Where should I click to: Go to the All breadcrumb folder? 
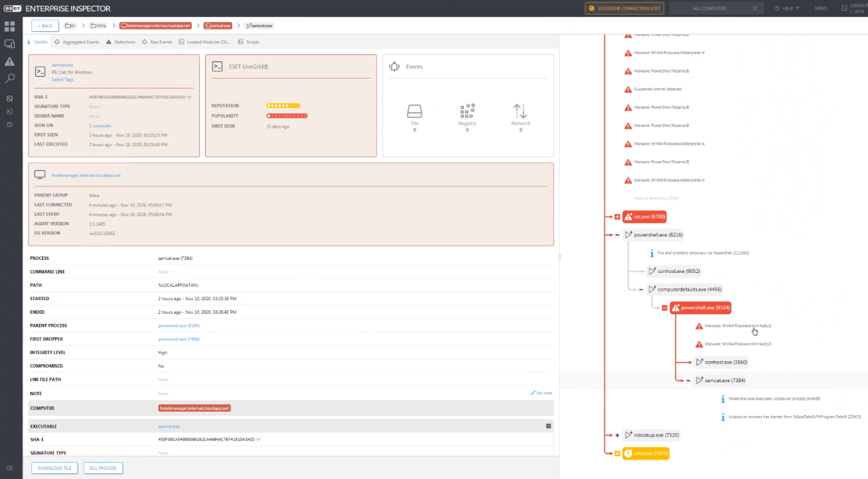pyautogui.click(x=70, y=25)
